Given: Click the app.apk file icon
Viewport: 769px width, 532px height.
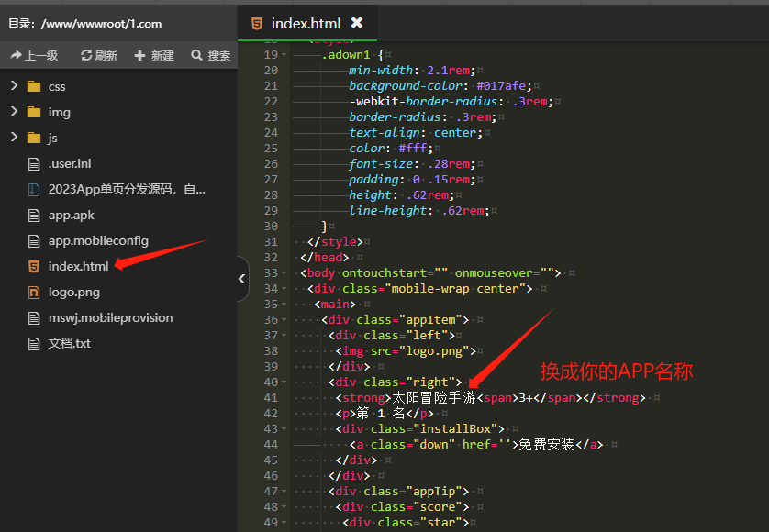Looking at the screenshot, I should pos(34,216).
